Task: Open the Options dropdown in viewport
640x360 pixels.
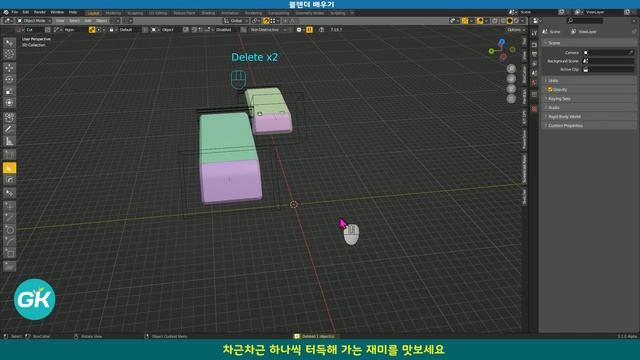Action: point(516,30)
